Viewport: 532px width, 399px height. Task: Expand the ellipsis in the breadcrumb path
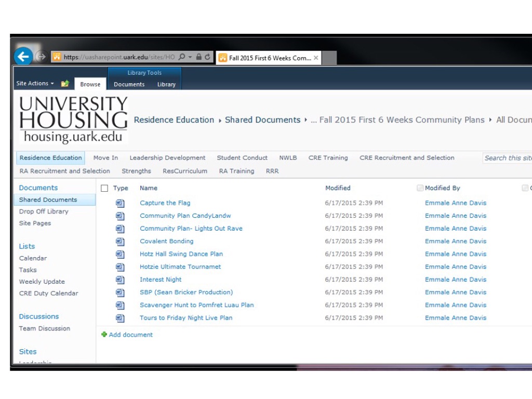point(313,120)
